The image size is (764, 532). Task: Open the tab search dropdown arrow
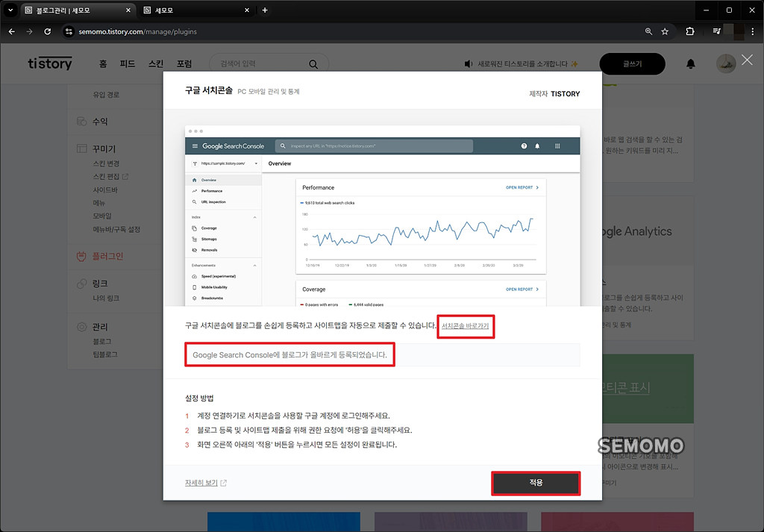click(10, 10)
